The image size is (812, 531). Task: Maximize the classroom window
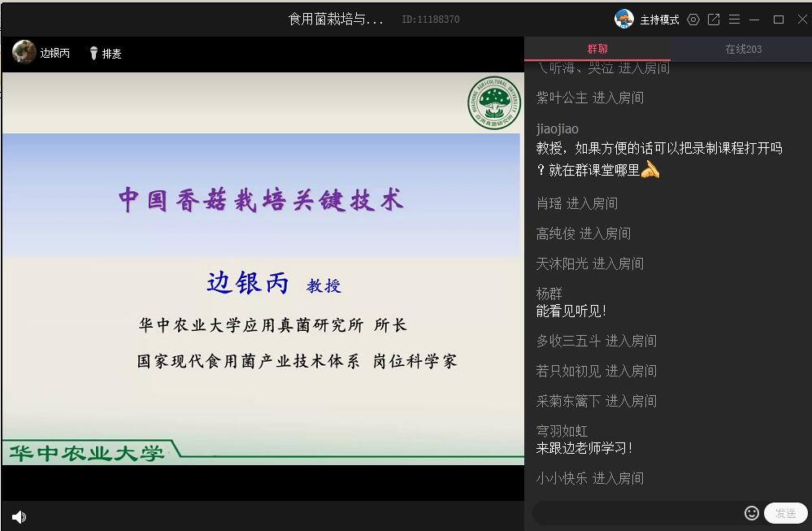click(x=779, y=20)
